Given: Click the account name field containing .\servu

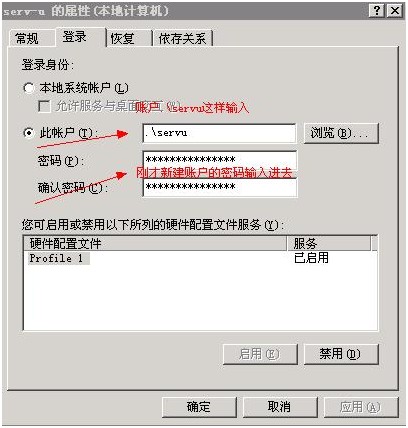Looking at the screenshot, I should [219, 133].
